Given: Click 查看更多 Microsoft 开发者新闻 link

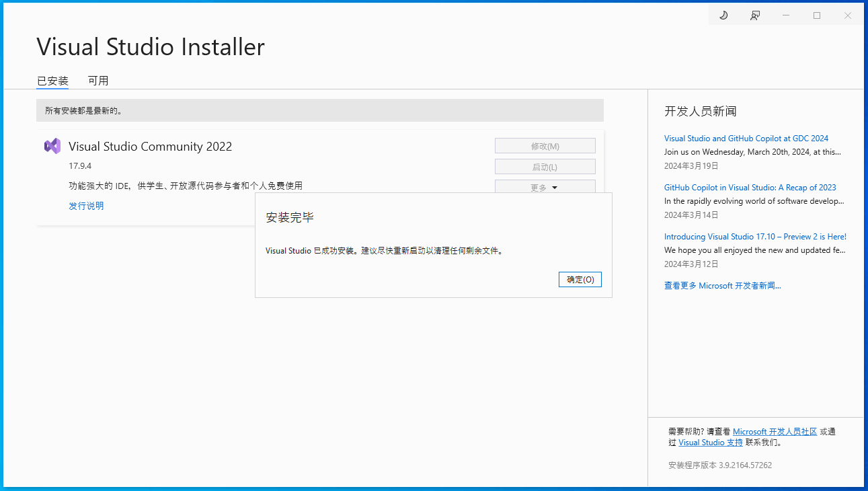Looking at the screenshot, I should (722, 285).
